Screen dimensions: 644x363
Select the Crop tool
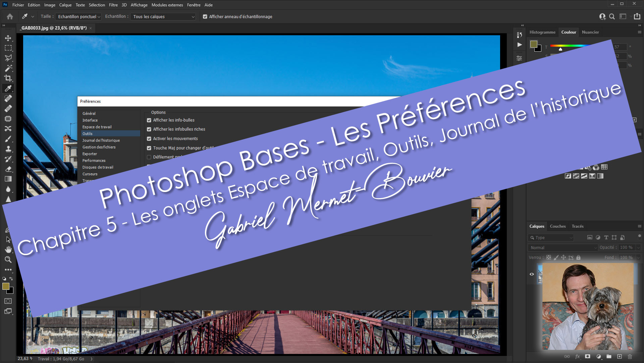pos(8,78)
